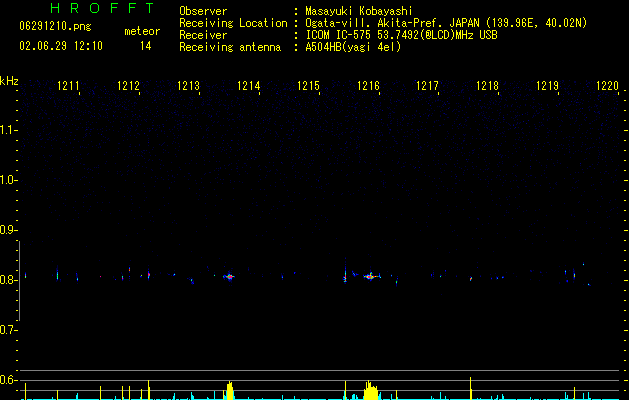This screenshot has width=629, height=400.
Task: Click the yellow intensity burst before 1214
Action: click(x=230, y=391)
